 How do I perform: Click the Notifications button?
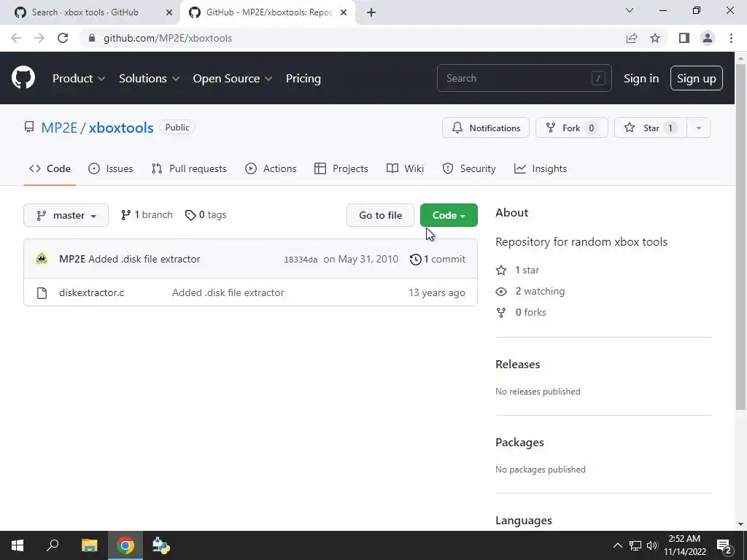(x=485, y=128)
